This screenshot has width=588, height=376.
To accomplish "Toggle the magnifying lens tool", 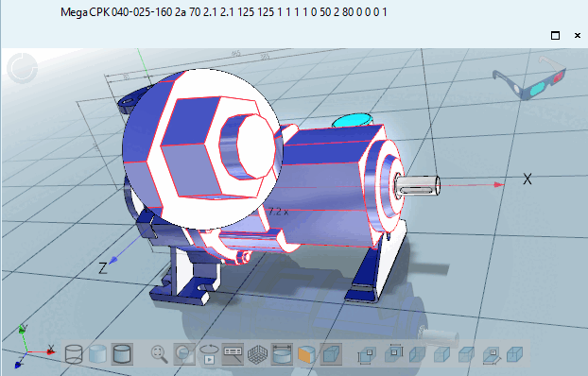I will point(184,354).
